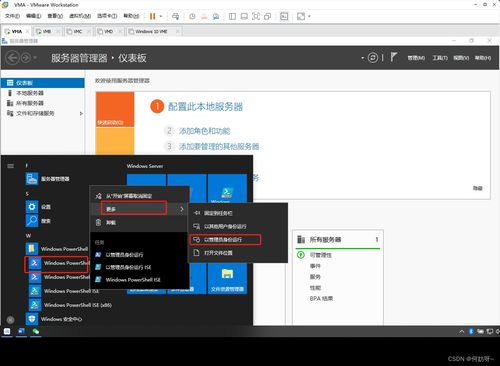This screenshot has width=500, height=366.
Task: Choose 从"开始"屏幕取消固定 in the context menu
Action: pyautogui.click(x=139, y=196)
